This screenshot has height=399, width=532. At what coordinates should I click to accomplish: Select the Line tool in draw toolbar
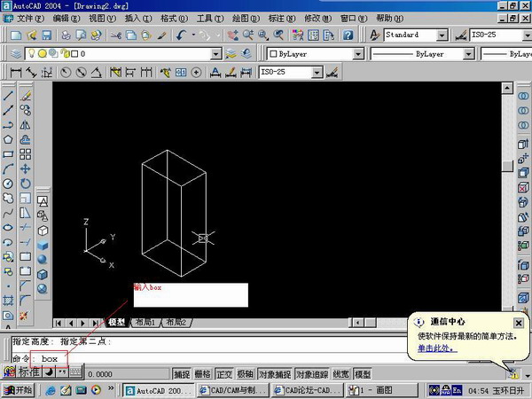tap(8, 94)
